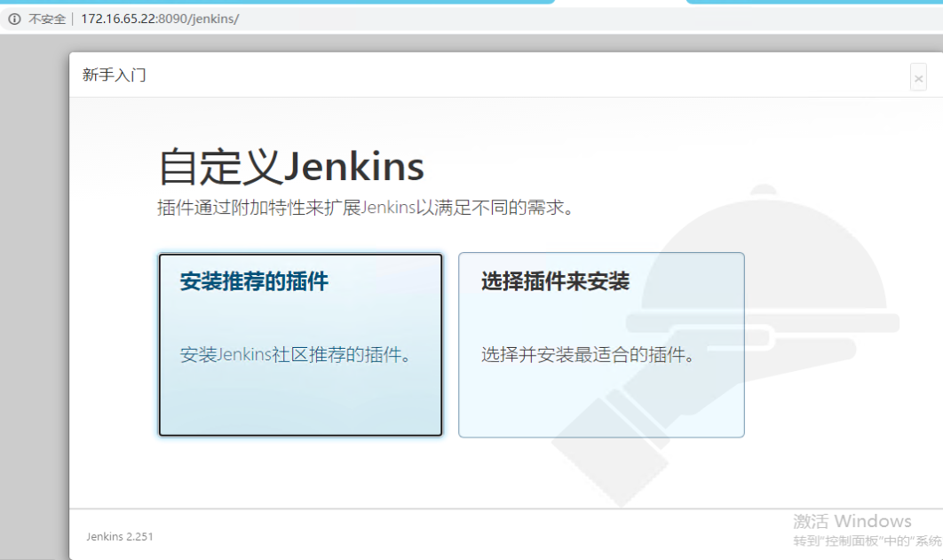Click the URL 172.16.65.22:8090/jenkins/ in address bar
943x560 pixels.
[x=160, y=19]
